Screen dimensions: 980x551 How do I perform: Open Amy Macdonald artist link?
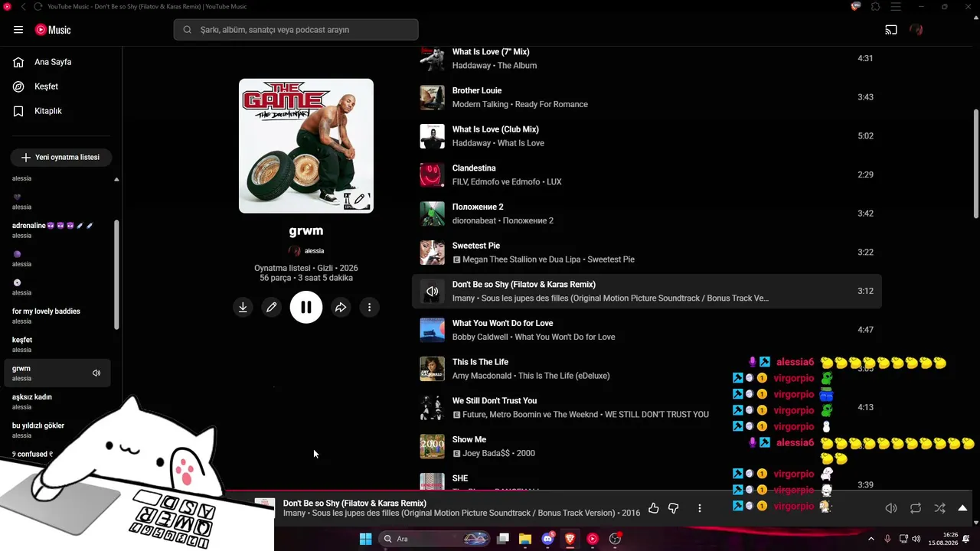click(482, 376)
